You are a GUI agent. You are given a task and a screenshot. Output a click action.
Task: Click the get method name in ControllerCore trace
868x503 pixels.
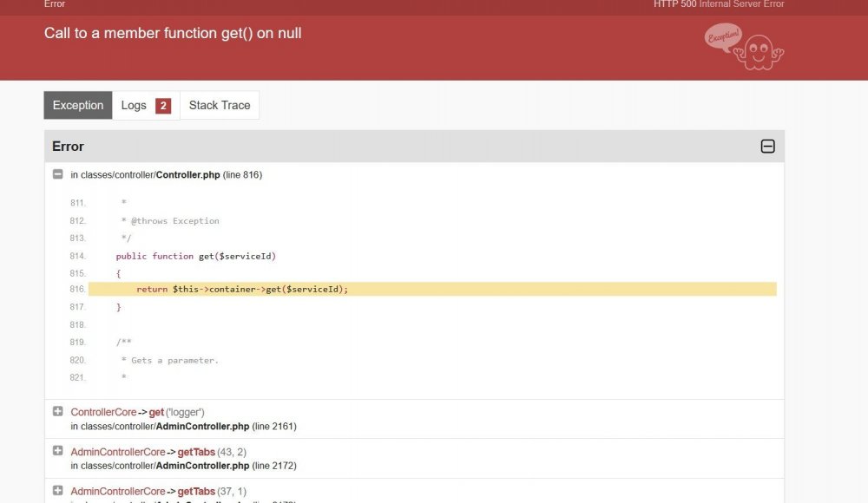click(x=156, y=412)
